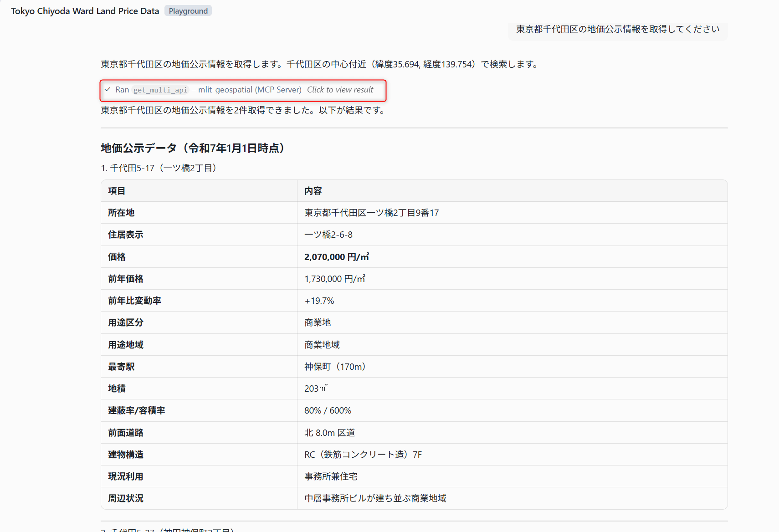Image resolution: width=779 pixels, height=532 pixels.
Task: Click the 住居表示 row label
Action: coord(126,235)
